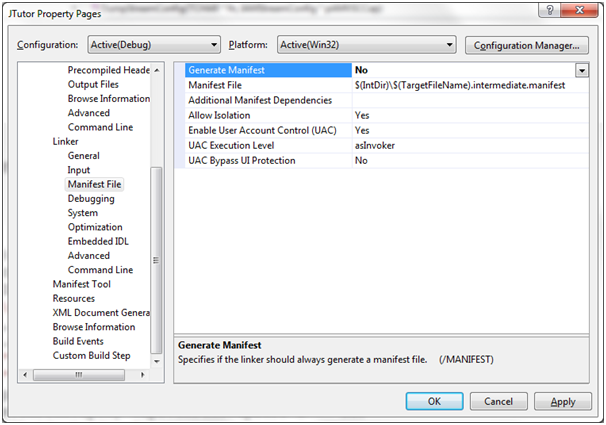
Task: Click the Yes value of Enable User Account Control
Action: pos(362,131)
